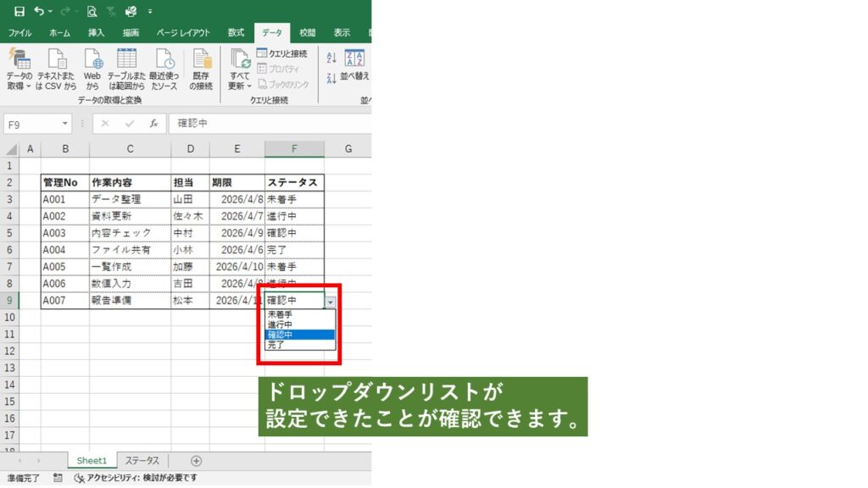
Task: Select 完了 from the dropdown list
Action: pos(276,346)
